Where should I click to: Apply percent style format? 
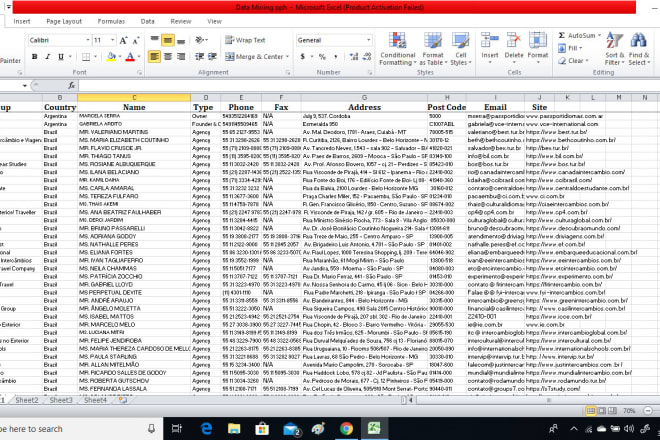point(322,56)
